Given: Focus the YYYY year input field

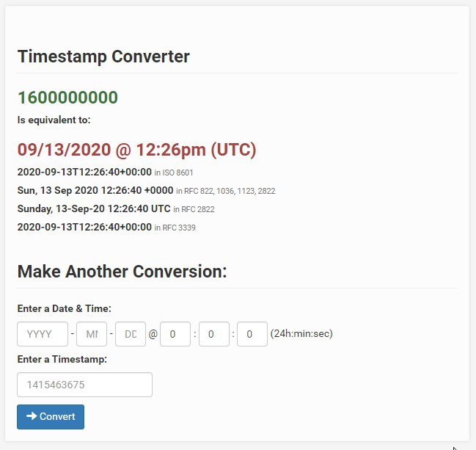Looking at the screenshot, I should 43,334.
